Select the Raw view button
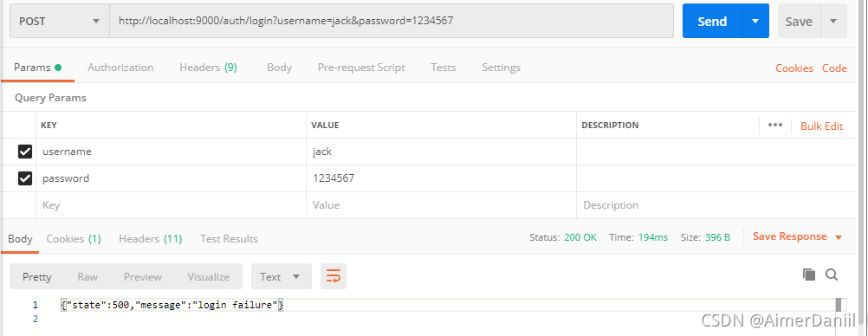 coord(87,277)
